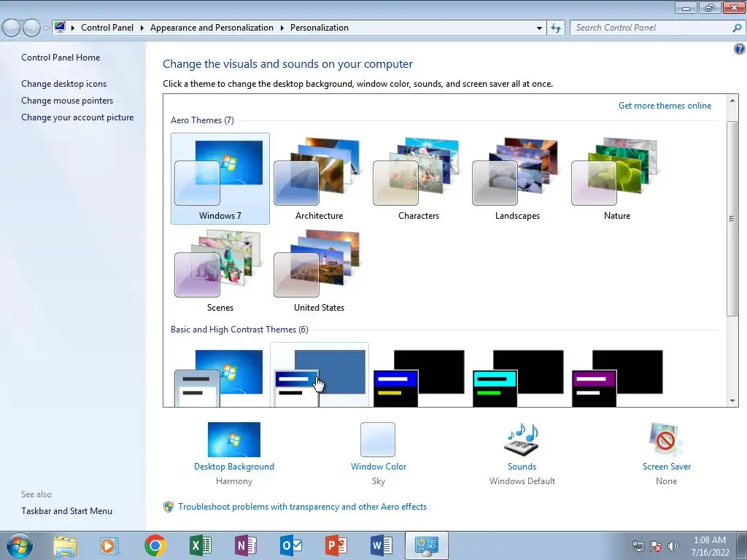
Task: Go to Control Panel Home
Action: [x=61, y=58]
